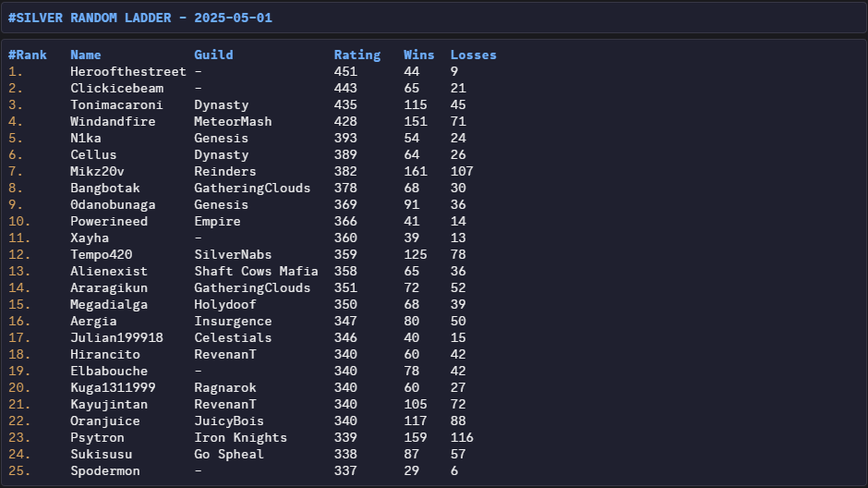868x488 pixels.
Task: Select player name Megadialga
Action: coord(109,304)
